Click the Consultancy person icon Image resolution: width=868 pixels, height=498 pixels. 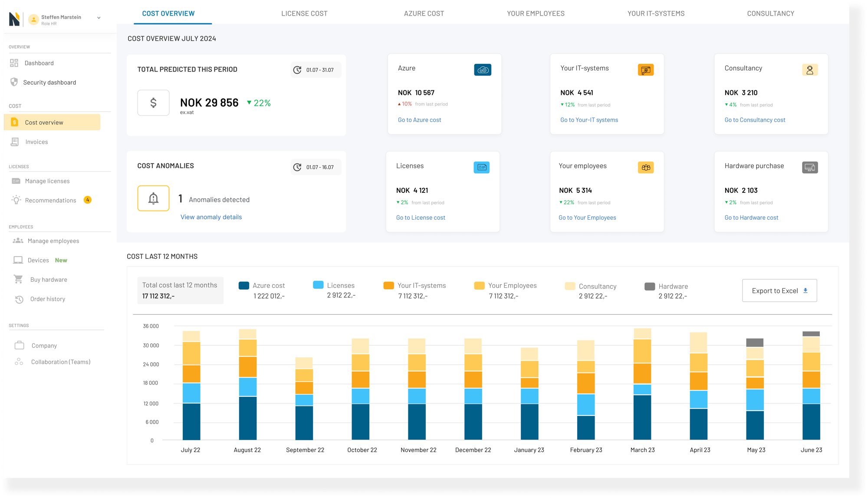point(810,70)
